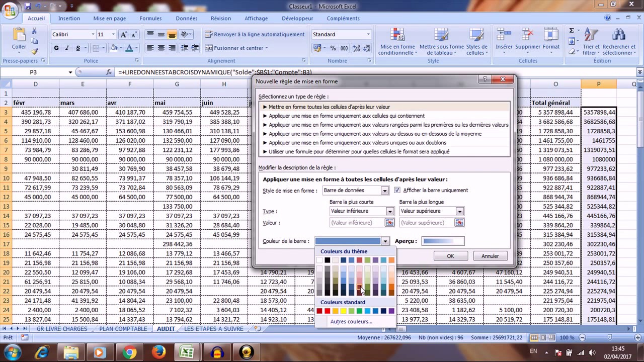Image resolution: width=644 pixels, height=362 pixels.
Task: Click the Cut scissors icon
Action: click(x=35, y=31)
